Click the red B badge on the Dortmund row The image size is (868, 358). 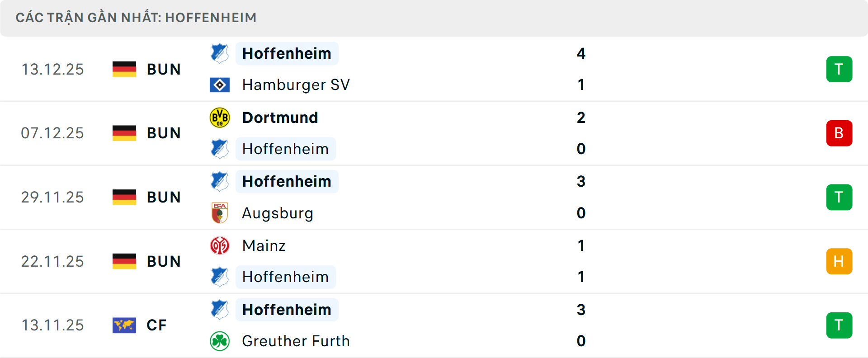(x=839, y=133)
